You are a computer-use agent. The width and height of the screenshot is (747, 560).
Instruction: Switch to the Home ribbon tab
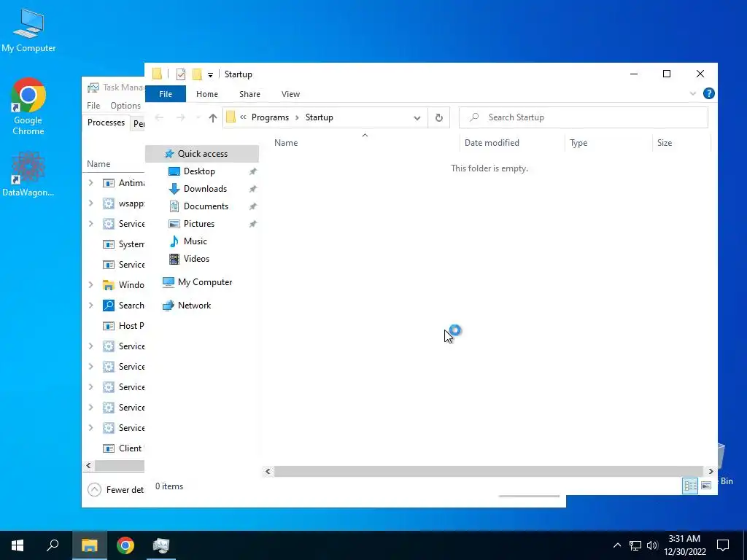(x=206, y=94)
